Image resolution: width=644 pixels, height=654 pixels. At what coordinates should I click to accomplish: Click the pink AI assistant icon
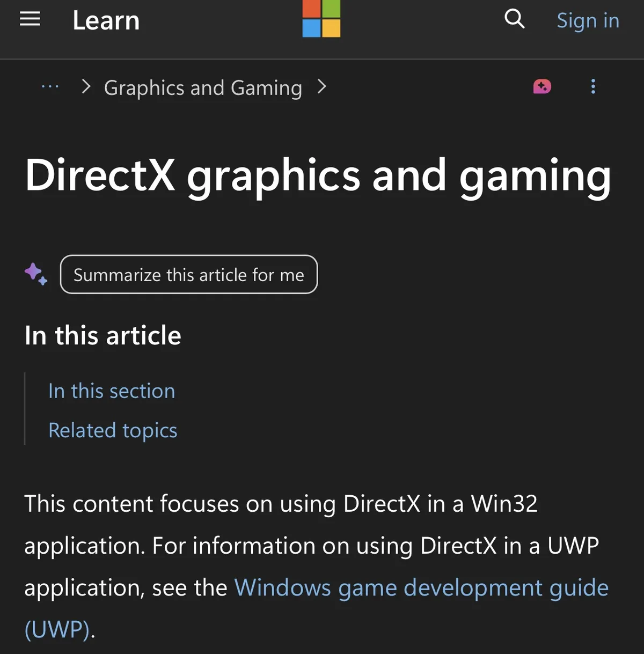pyautogui.click(x=542, y=86)
